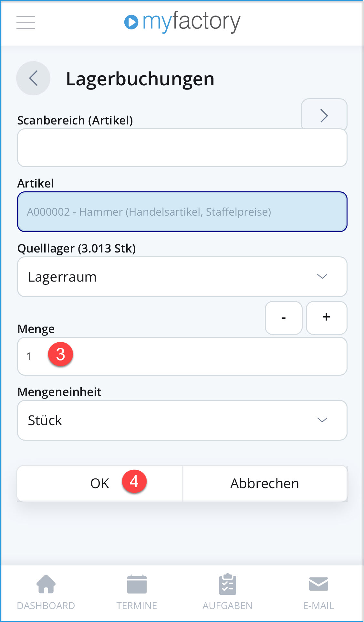Switch to the TERMINE tab label
The height and width of the screenshot is (622, 364).
click(x=137, y=606)
